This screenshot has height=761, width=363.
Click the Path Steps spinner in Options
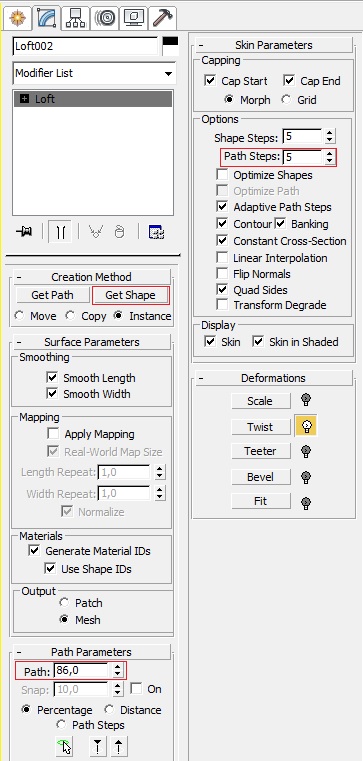click(330, 157)
